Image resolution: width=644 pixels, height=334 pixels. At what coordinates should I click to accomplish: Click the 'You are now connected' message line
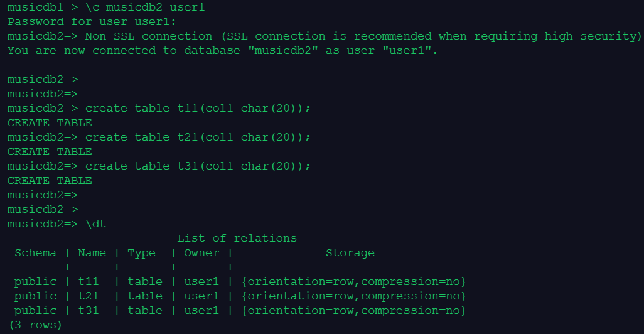coord(222,50)
